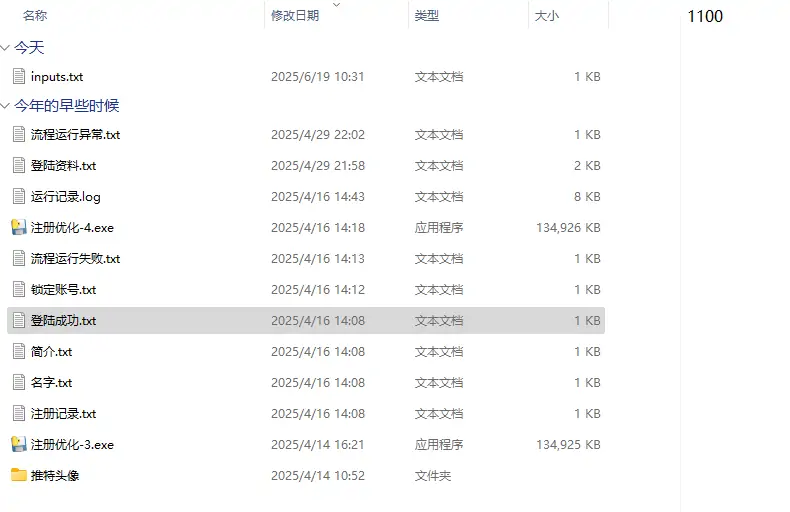This screenshot has height=512, width=790.
Task: Collapse the 今年的早些时候 group chevron
Action: (x=5, y=106)
